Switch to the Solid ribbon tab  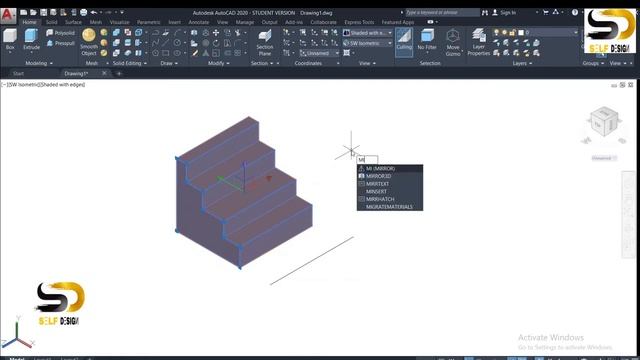coord(51,22)
